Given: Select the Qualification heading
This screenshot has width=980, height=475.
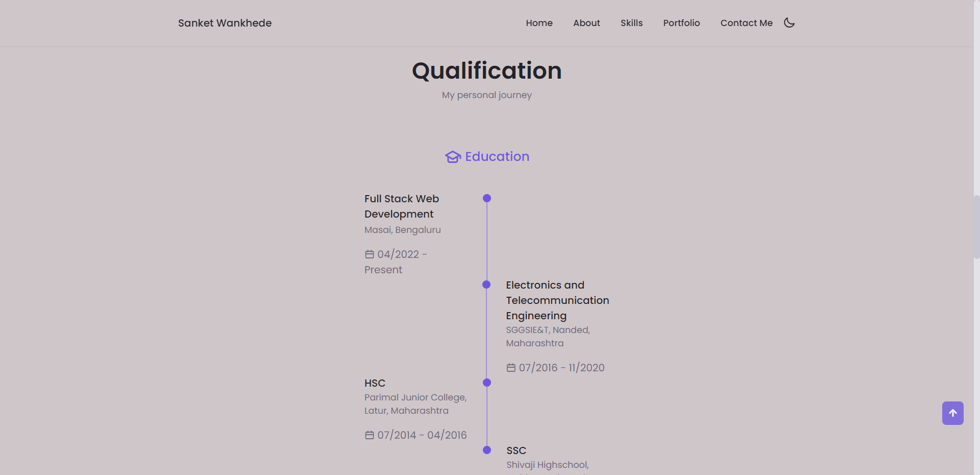Looking at the screenshot, I should coord(486,70).
